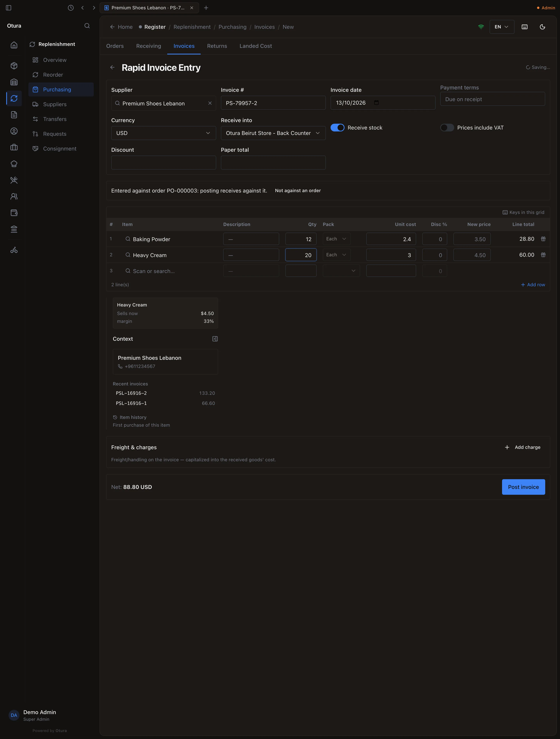Open the Receive into location dropdown
This screenshot has width=560, height=739.
(x=273, y=133)
